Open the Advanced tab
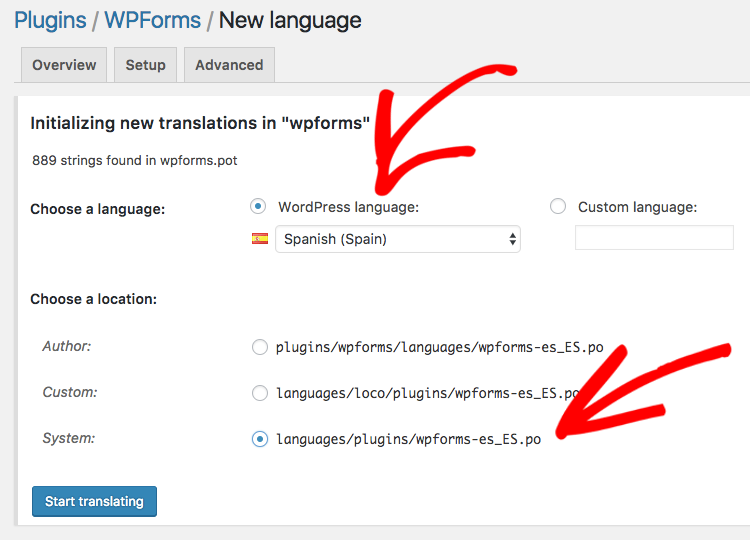Image resolution: width=750 pixels, height=540 pixels. 229,65
